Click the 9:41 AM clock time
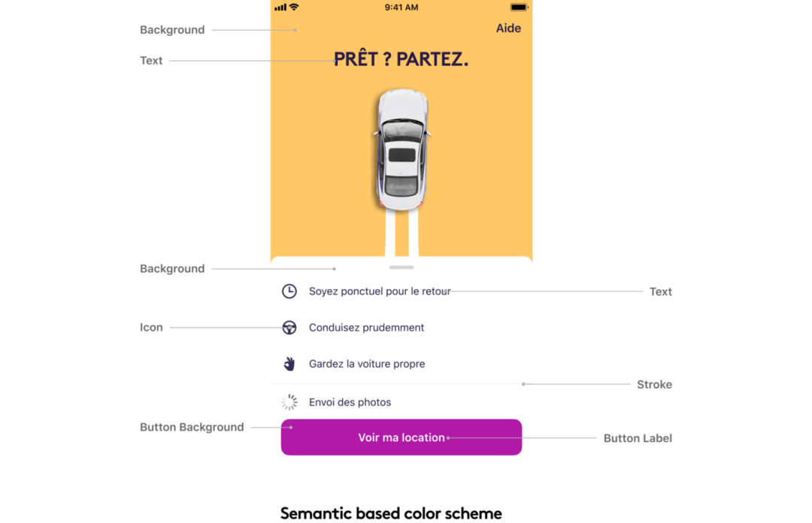 (401, 8)
